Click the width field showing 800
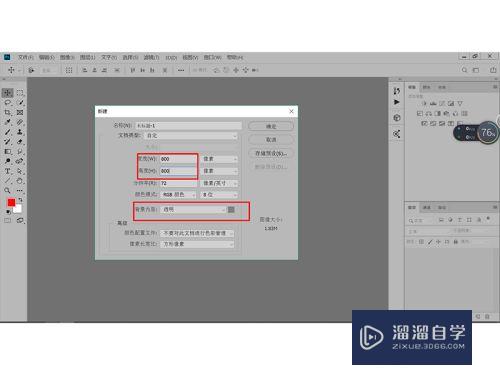 coord(179,159)
